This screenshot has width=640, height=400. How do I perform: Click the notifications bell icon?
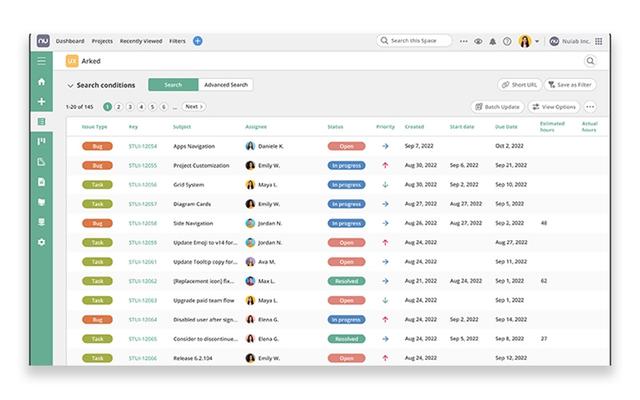(x=492, y=41)
